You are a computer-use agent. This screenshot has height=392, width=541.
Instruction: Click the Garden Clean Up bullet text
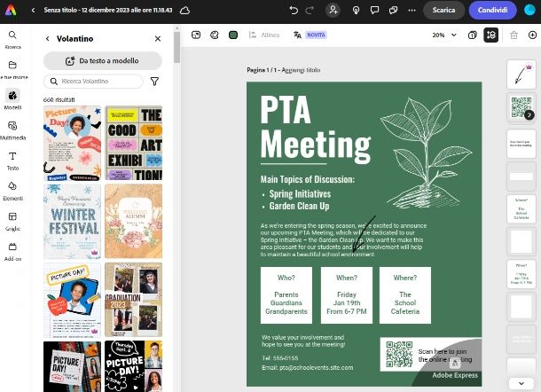click(x=299, y=206)
